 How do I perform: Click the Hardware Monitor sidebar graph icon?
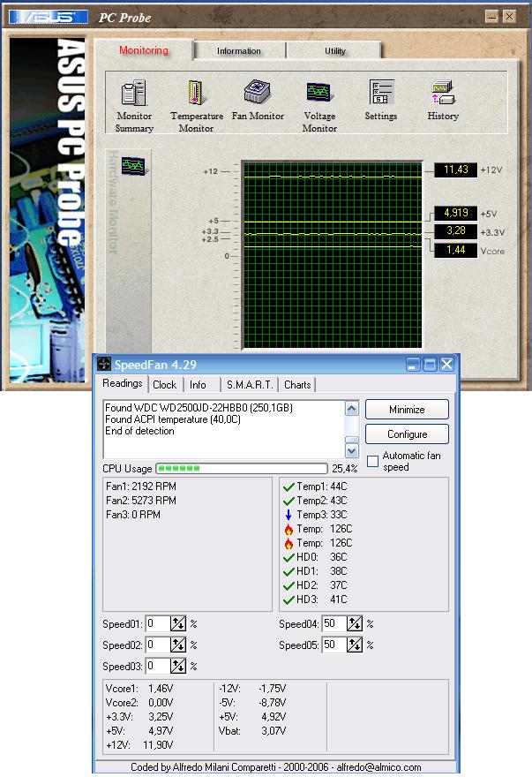pyautogui.click(x=134, y=167)
